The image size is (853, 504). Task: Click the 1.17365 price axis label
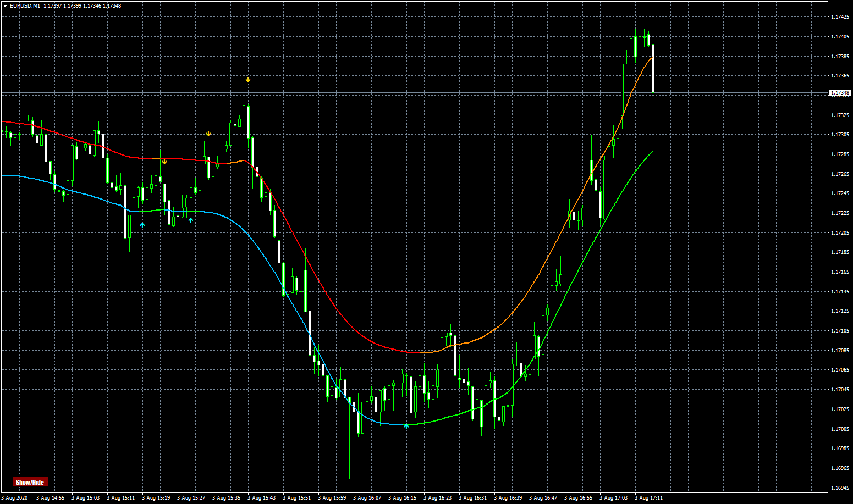[839, 76]
